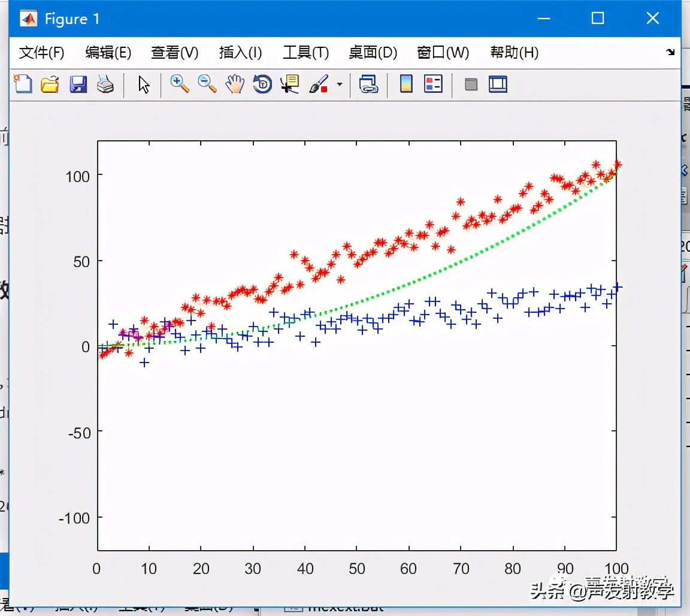This screenshot has width=690, height=616.
Task: Activate the Zoom In magnifier tool
Action: point(179,84)
